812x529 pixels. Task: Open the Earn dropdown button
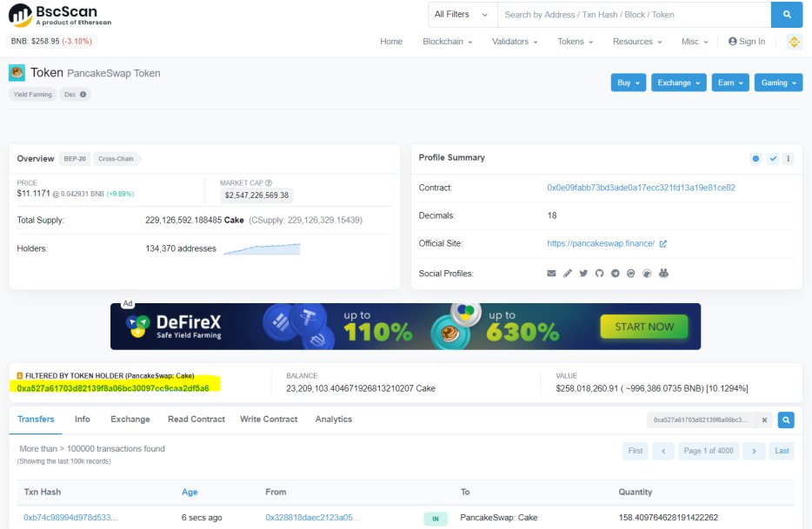tap(730, 83)
